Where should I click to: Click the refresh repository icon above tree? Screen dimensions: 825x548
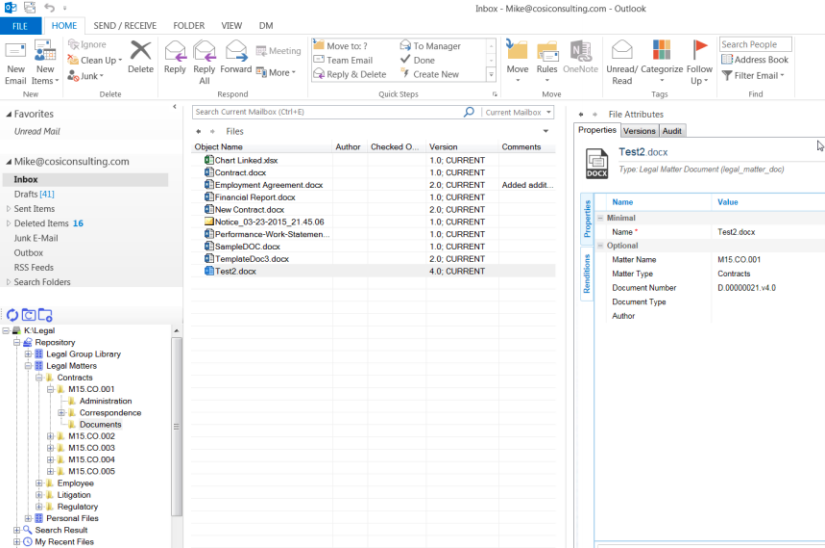pyautogui.click(x=12, y=315)
